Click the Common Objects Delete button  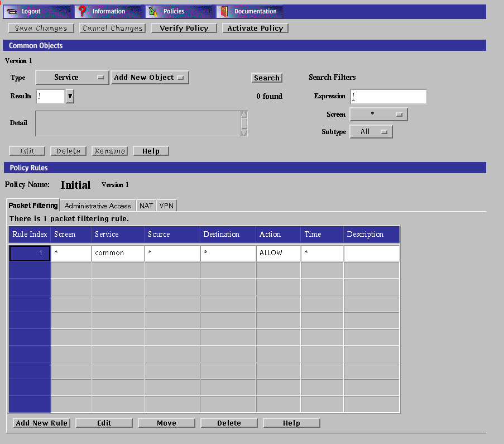[69, 151]
